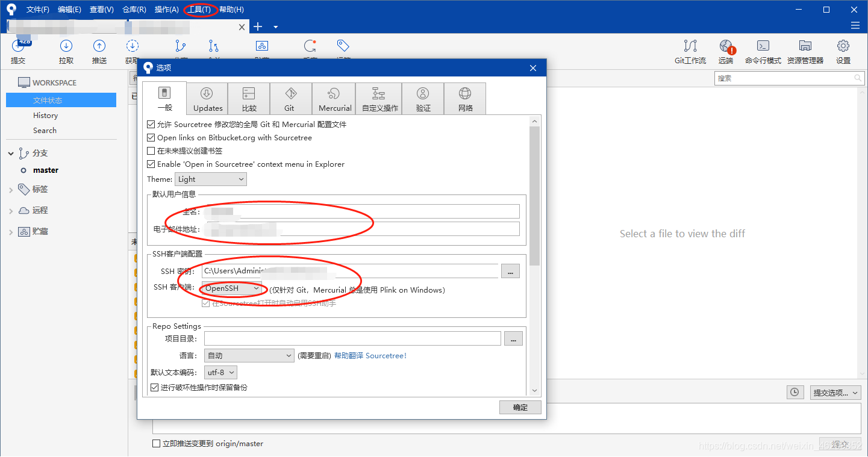Image resolution: width=868 pixels, height=457 pixels.
Task: Open Explorer (资源管理器) toolbar icon
Action: (x=805, y=52)
